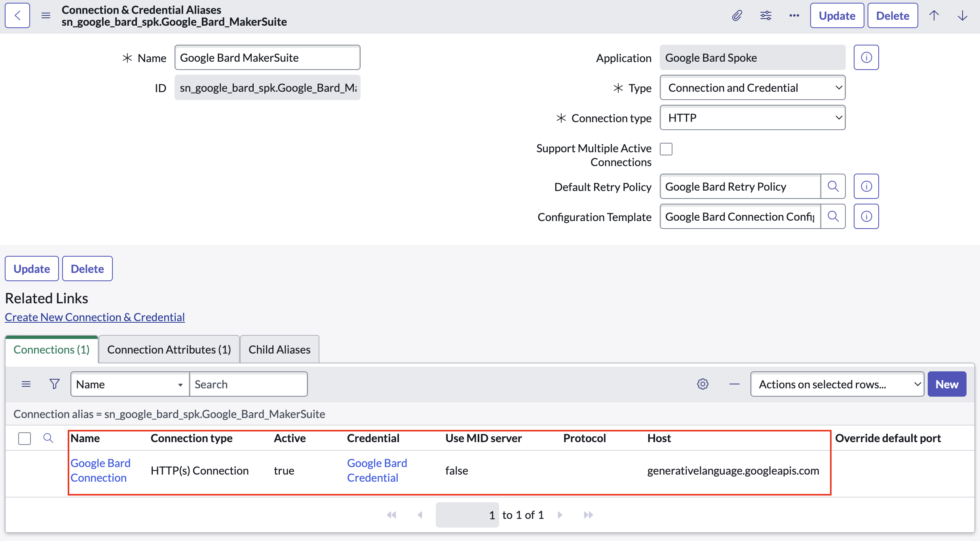Go to next page of connections

click(560, 515)
